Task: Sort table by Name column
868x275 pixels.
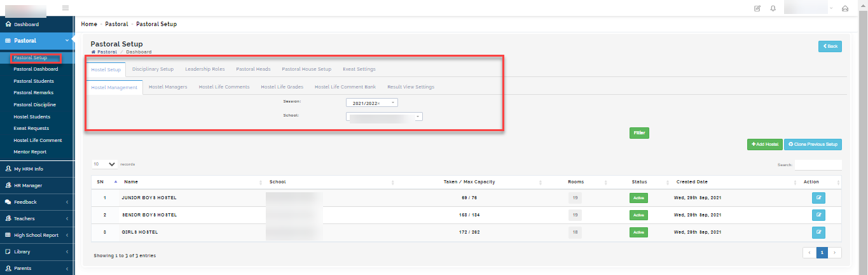Action: pyautogui.click(x=192, y=182)
